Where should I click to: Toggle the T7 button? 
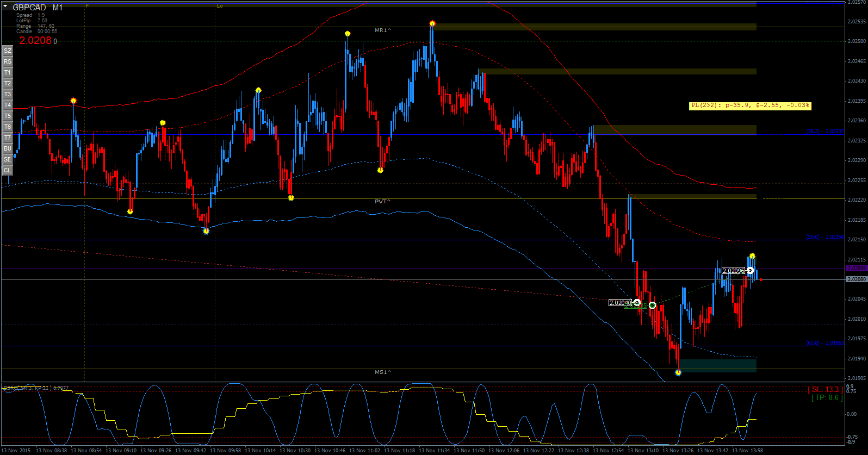pos(8,138)
